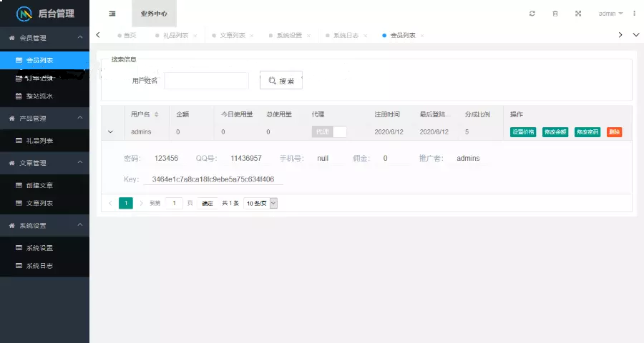Go to the next page arrow
Screen dimensions: 644x343
pos(141,203)
